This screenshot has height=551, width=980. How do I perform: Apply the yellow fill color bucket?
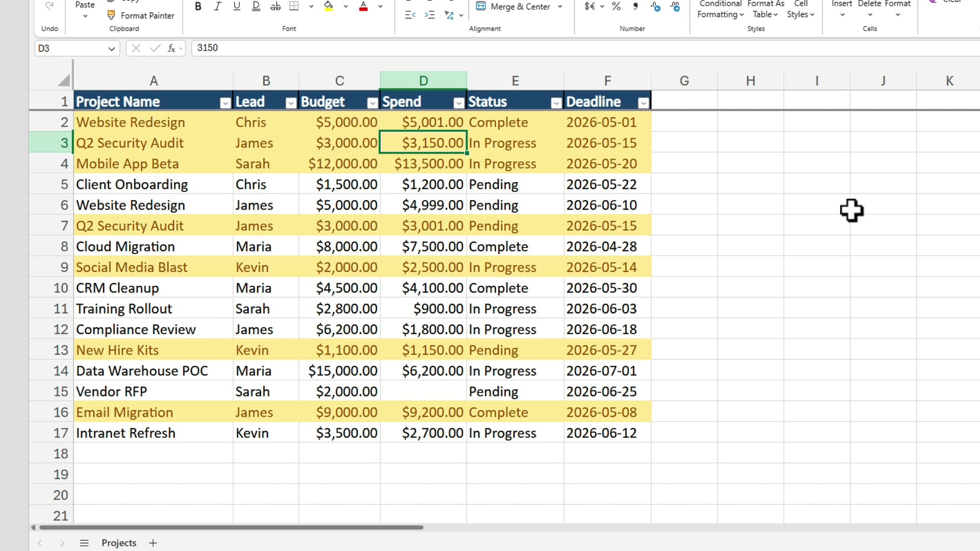pyautogui.click(x=329, y=7)
